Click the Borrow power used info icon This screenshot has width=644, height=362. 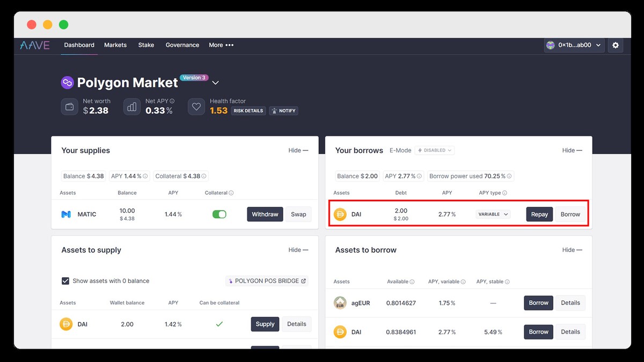point(509,176)
